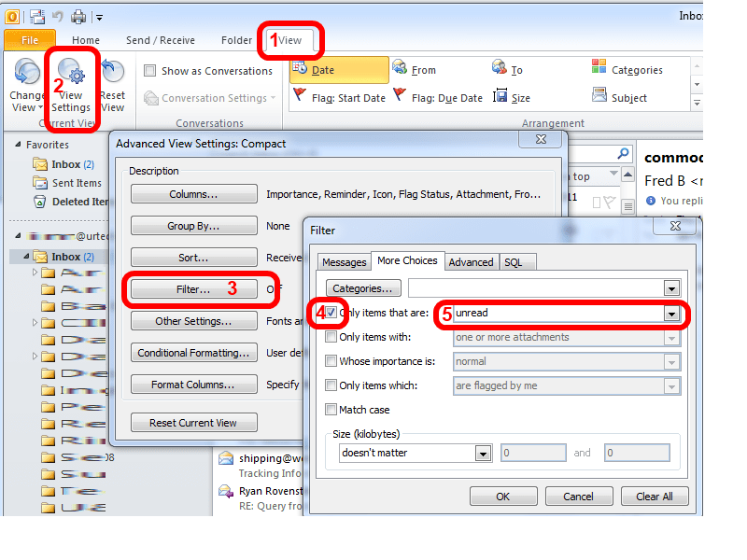Arrange messages by From
This screenshot has width=747, height=560.
pyautogui.click(x=423, y=70)
